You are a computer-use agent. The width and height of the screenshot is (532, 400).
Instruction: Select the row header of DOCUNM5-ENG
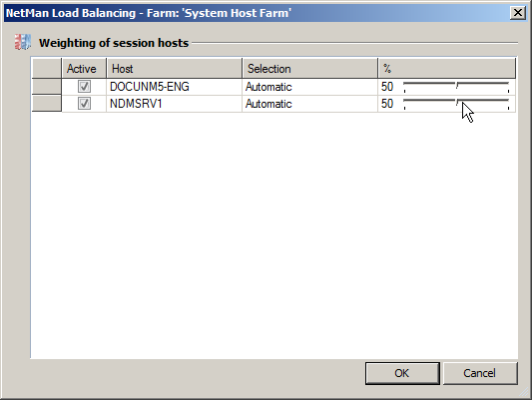coord(47,87)
